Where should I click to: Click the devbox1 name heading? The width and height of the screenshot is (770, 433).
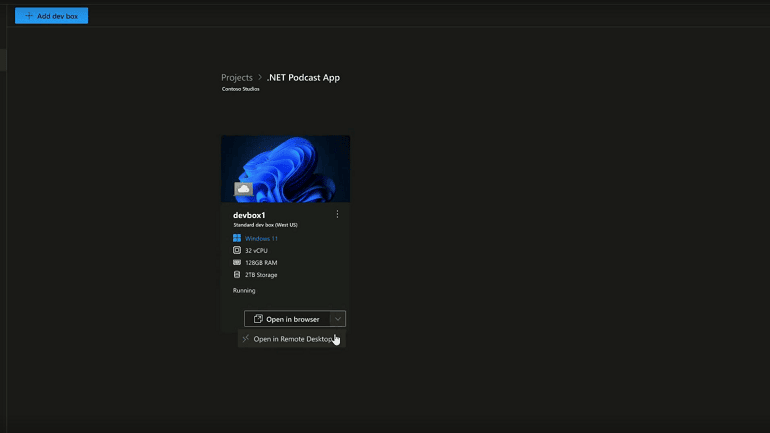(249, 215)
